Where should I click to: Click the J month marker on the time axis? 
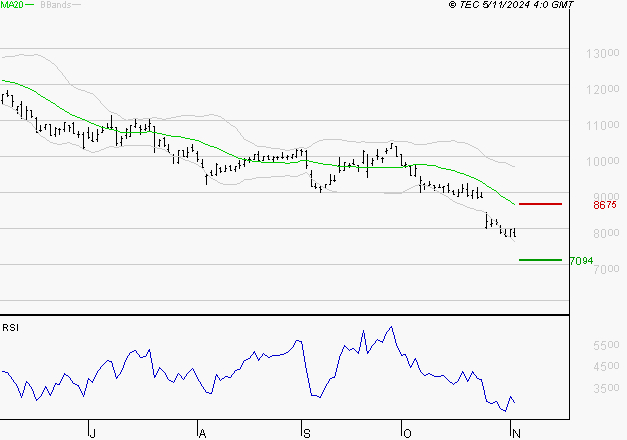coord(91,431)
